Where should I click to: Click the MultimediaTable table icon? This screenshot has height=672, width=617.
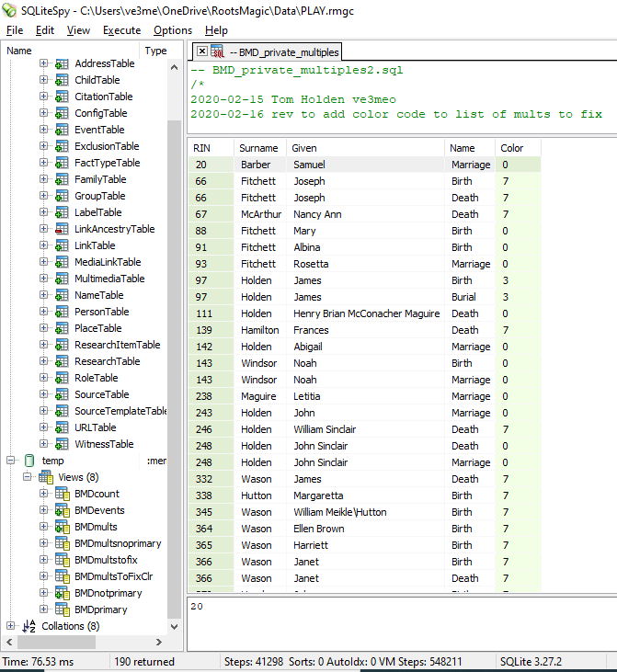click(x=62, y=279)
